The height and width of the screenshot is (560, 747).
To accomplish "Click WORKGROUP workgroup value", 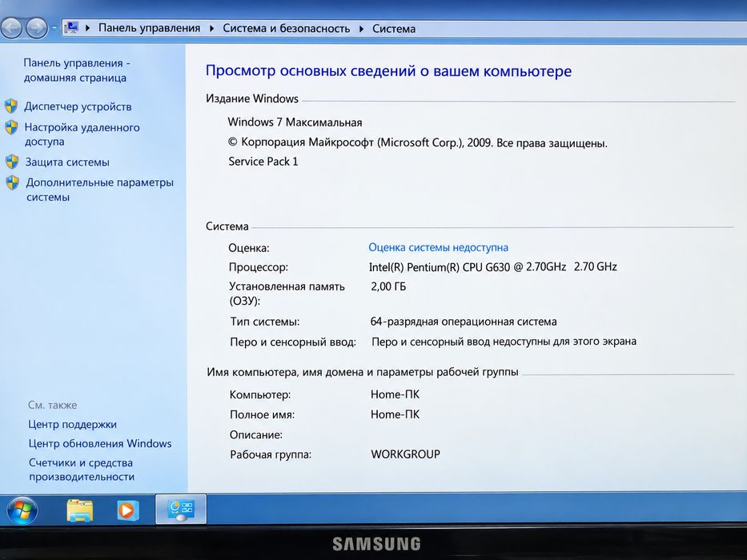I will click(x=405, y=454).
